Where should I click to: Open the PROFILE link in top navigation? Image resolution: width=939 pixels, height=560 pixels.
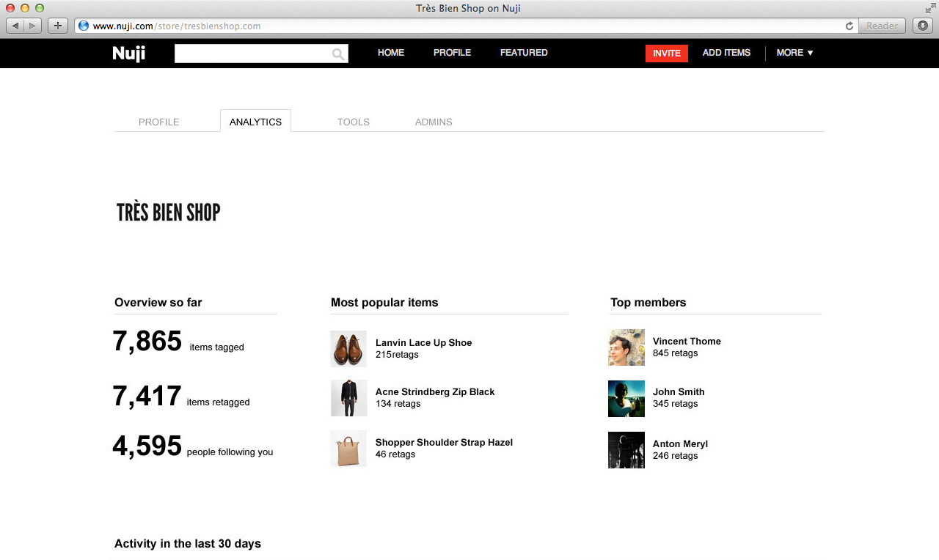(x=452, y=53)
